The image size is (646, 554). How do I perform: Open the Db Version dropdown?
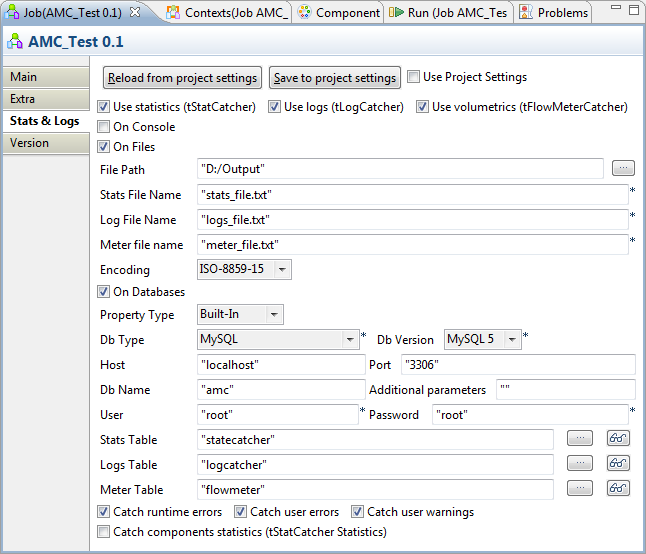click(x=512, y=340)
